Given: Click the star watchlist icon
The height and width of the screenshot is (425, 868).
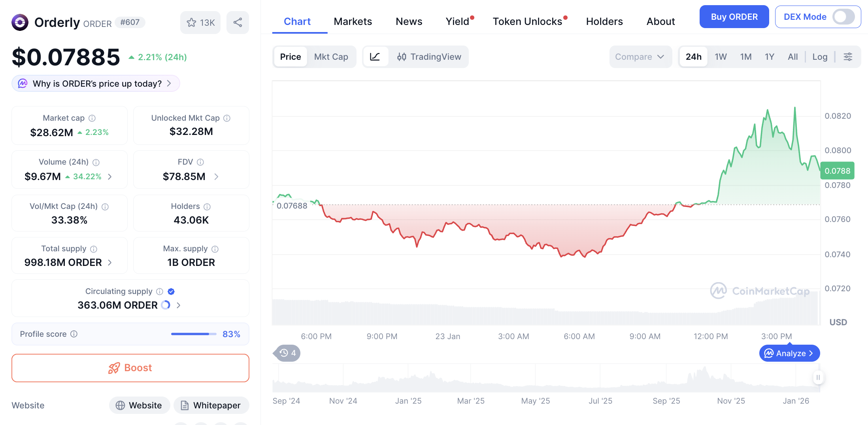Looking at the screenshot, I should pos(192,23).
